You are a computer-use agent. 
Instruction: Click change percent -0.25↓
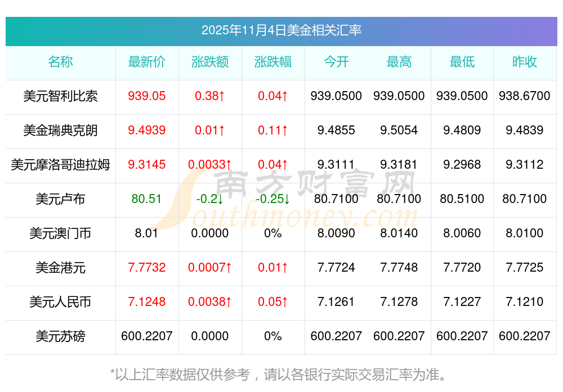[273, 199]
